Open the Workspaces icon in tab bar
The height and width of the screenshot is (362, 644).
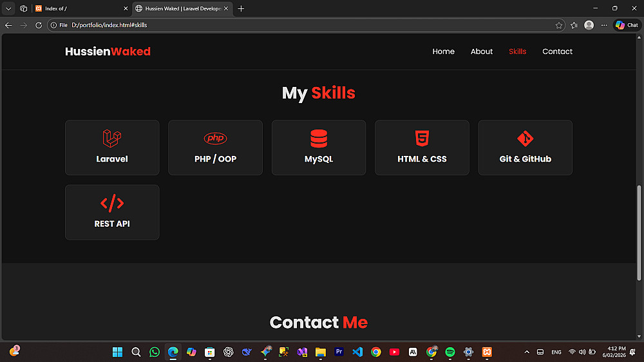click(x=23, y=8)
